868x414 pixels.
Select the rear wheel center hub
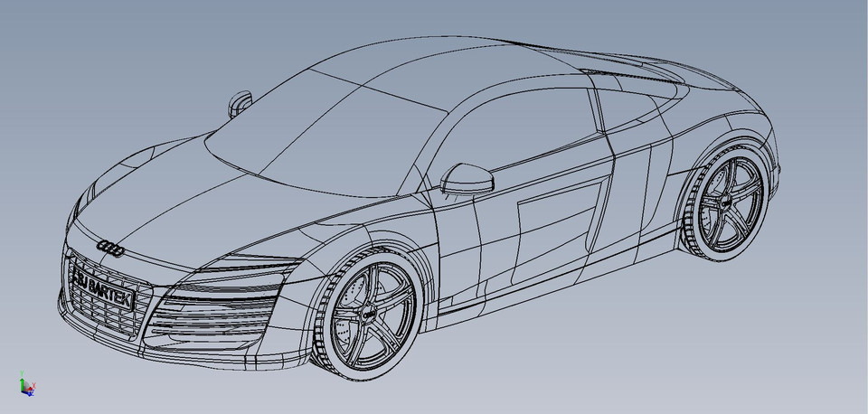click(726, 203)
